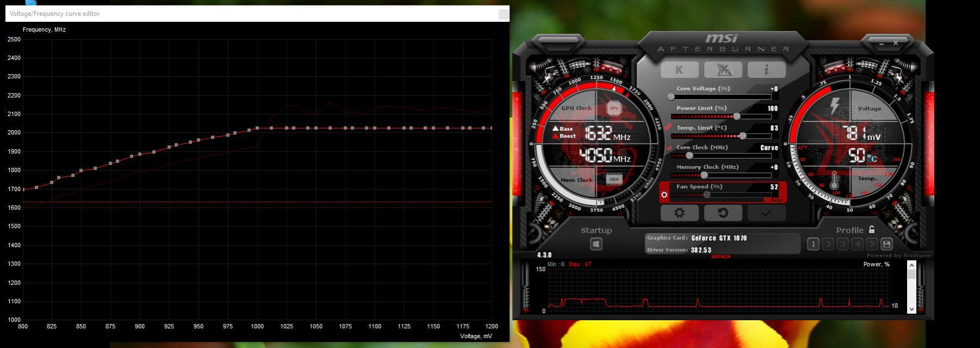Viewport: 980px width, 348px height.
Task: Select profile slot 5
Action: (x=872, y=244)
